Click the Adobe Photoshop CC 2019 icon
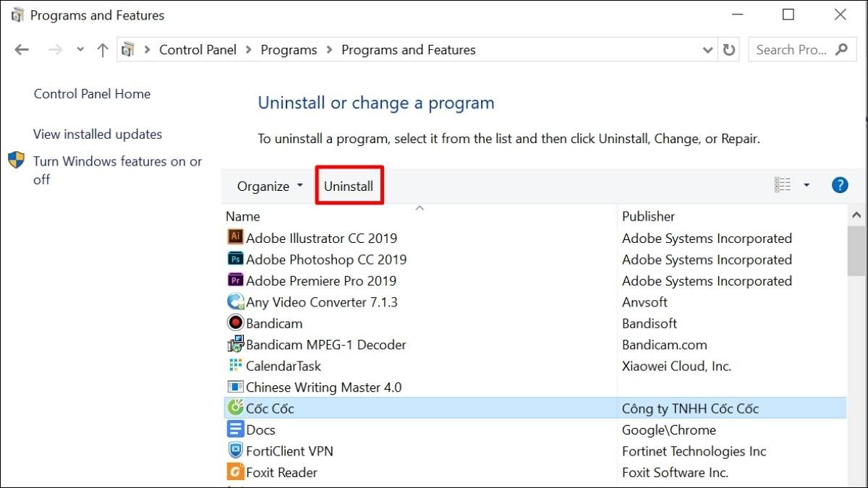This screenshot has width=868, height=488. coord(235,259)
